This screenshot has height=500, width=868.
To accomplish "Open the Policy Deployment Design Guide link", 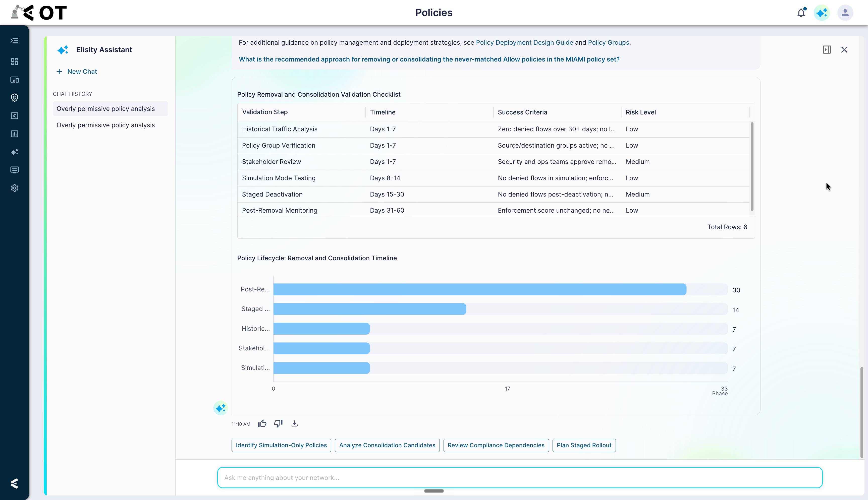I will coord(524,43).
